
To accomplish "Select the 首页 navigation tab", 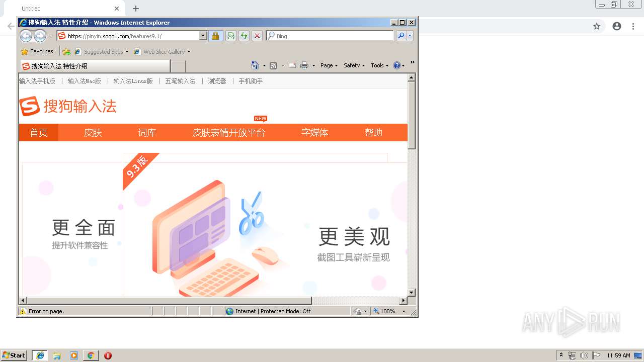I will [39, 133].
